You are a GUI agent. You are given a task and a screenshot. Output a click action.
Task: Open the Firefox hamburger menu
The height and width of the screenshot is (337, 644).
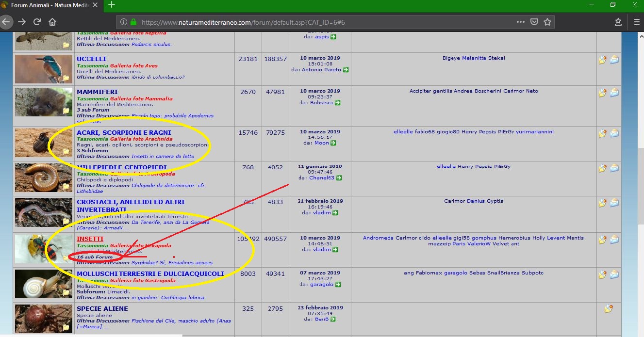[637, 22]
